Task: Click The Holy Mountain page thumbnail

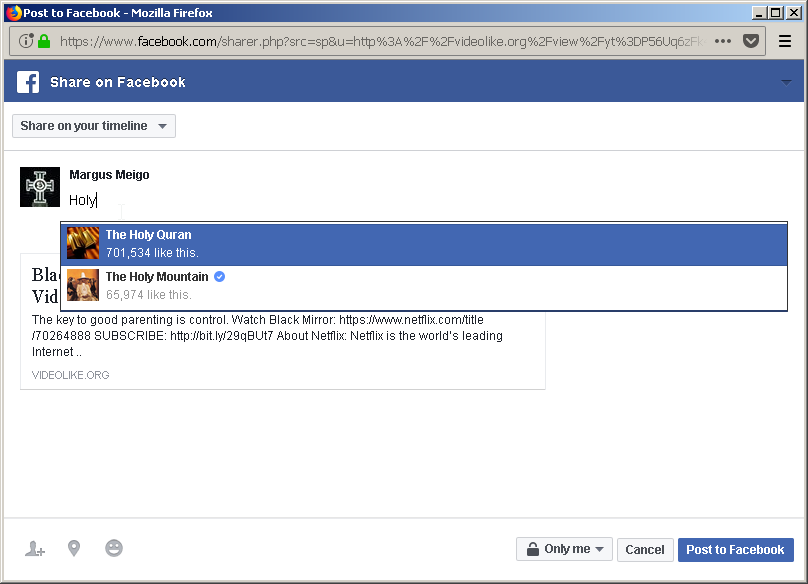Action: pos(83,285)
